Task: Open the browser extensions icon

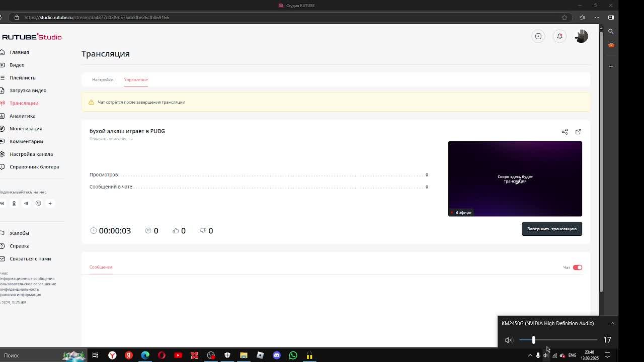Action: click(x=582, y=17)
